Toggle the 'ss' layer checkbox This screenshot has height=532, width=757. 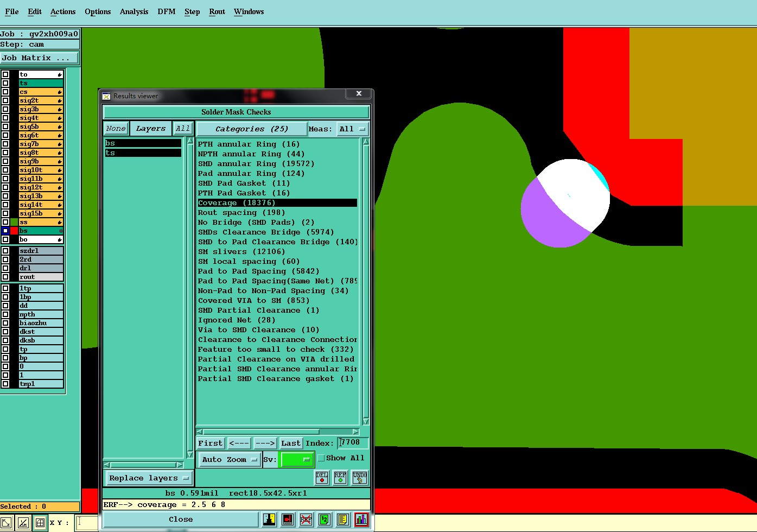(5, 222)
